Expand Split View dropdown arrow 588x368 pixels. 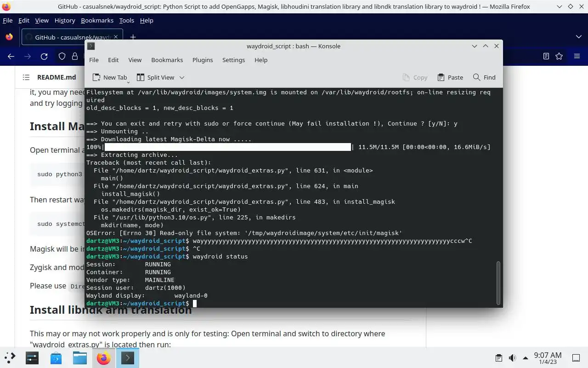coord(182,77)
